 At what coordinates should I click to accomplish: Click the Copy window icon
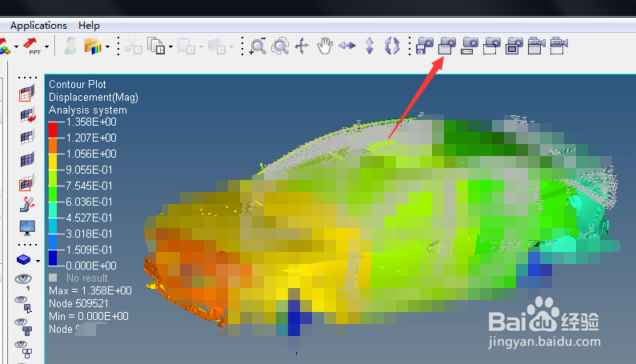(x=156, y=46)
